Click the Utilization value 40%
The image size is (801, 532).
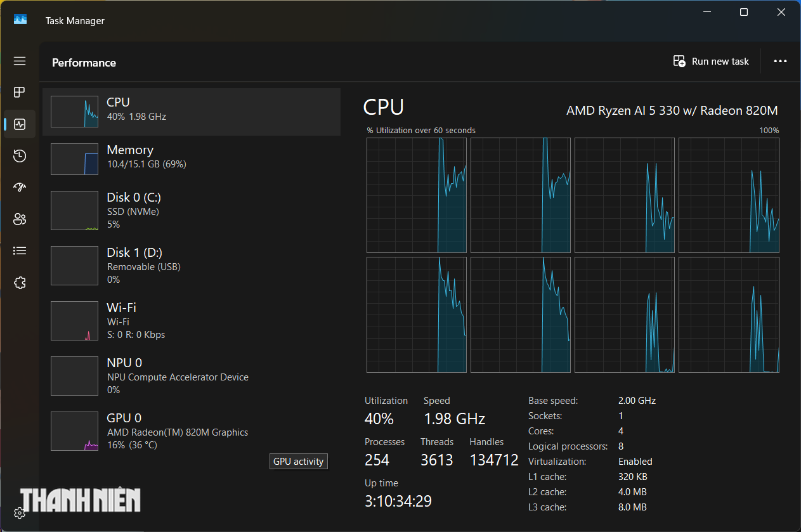pyautogui.click(x=379, y=419)
